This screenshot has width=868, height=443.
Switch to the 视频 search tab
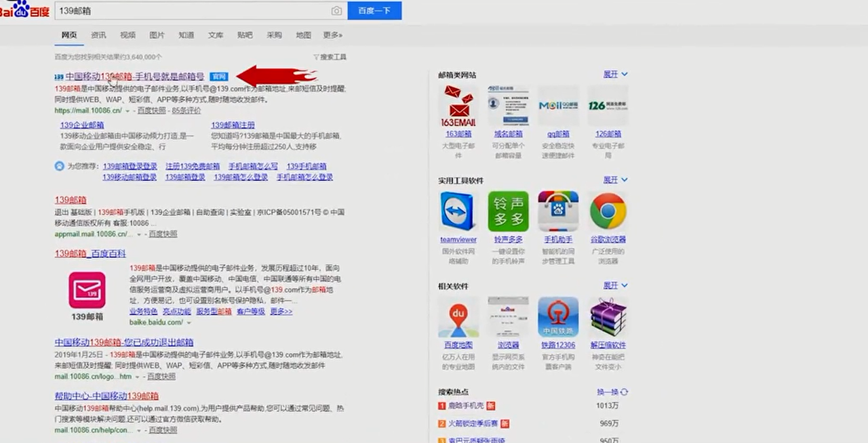pyautogui.click(x=127, y=35)
